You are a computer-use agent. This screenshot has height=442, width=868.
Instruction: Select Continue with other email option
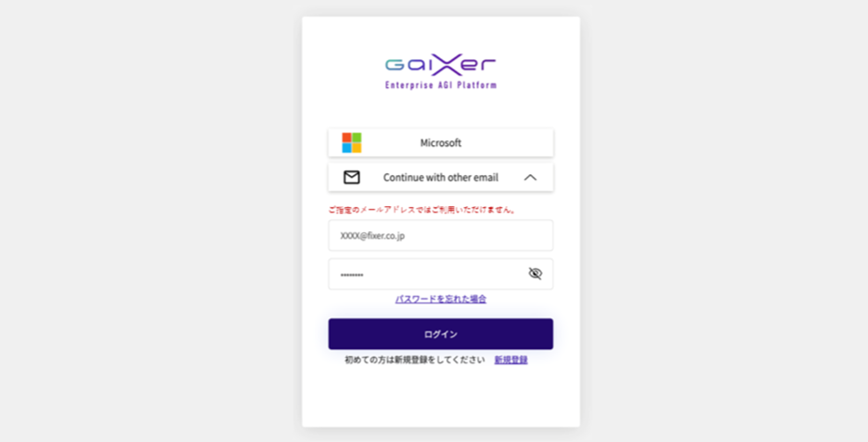[441, 177]
